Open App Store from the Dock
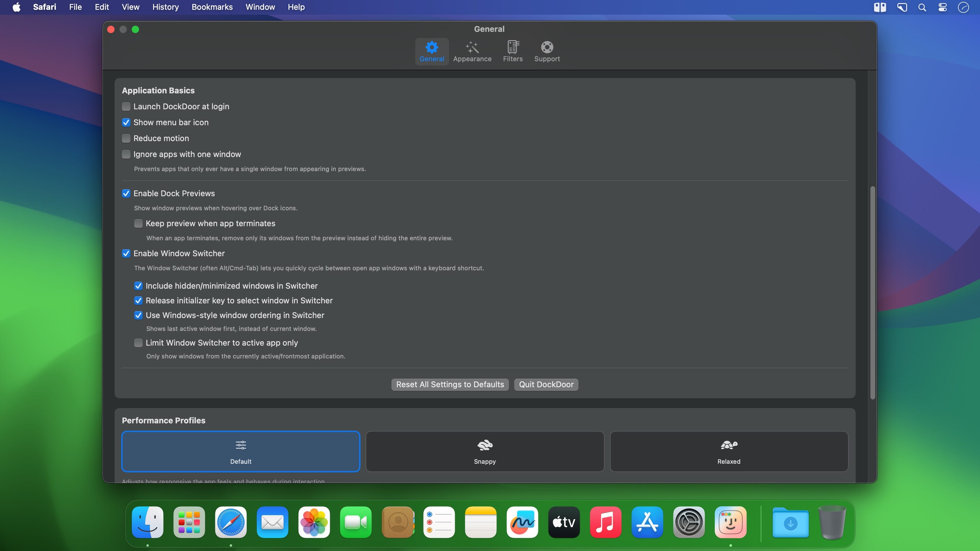The width and height of the screenshot is (980, 551). point(647,522)
